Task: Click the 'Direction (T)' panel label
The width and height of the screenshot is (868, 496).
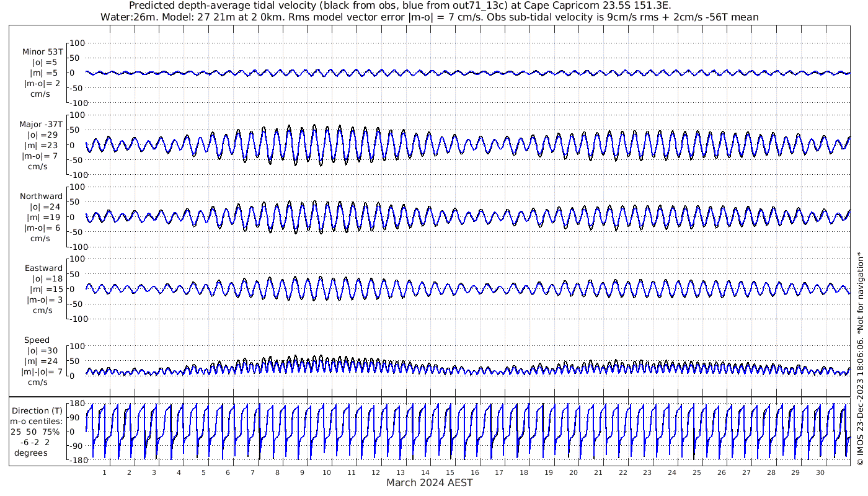Action: point(38,411)
